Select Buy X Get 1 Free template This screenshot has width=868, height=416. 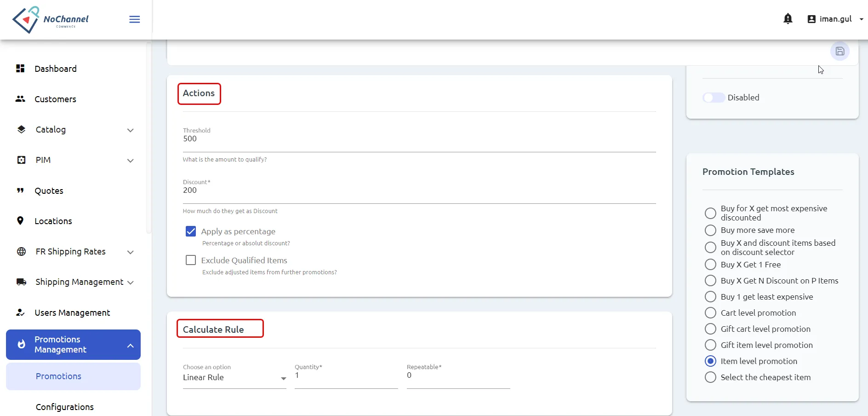point(710,265)
